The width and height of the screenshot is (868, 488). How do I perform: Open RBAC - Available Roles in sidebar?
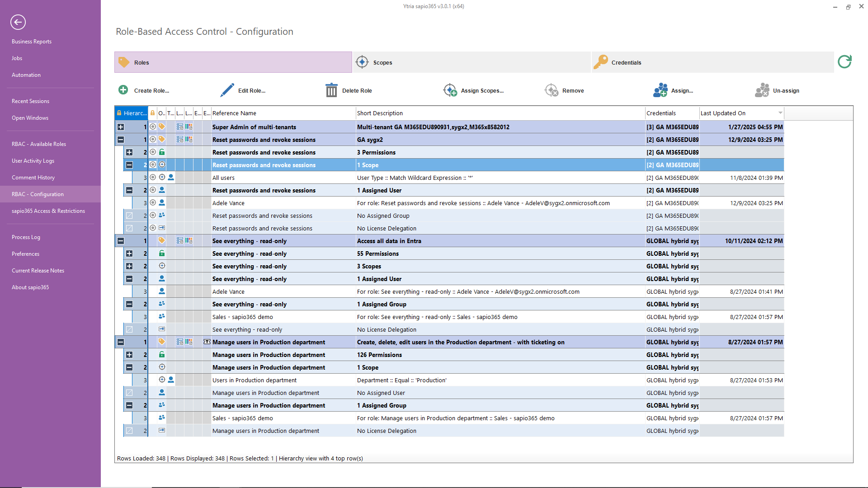39,144
